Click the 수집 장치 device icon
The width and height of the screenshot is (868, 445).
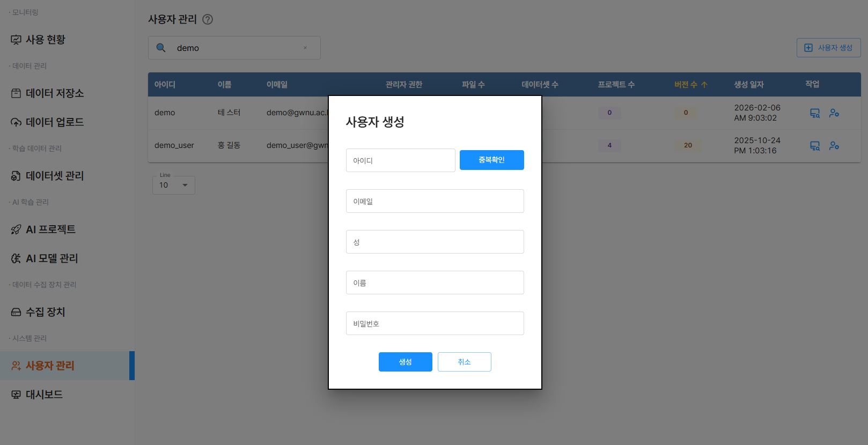pyautogui.click(x=16, y=312)
